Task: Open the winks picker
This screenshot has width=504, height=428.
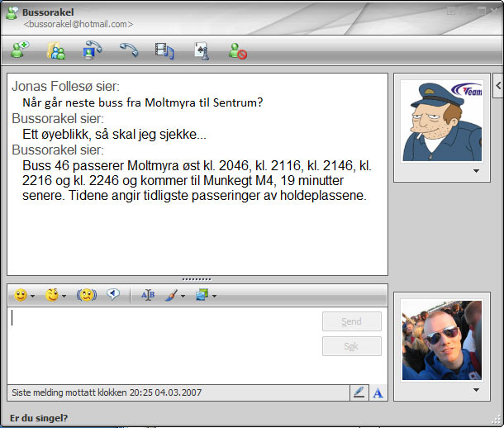Action: tap(52, 295)
